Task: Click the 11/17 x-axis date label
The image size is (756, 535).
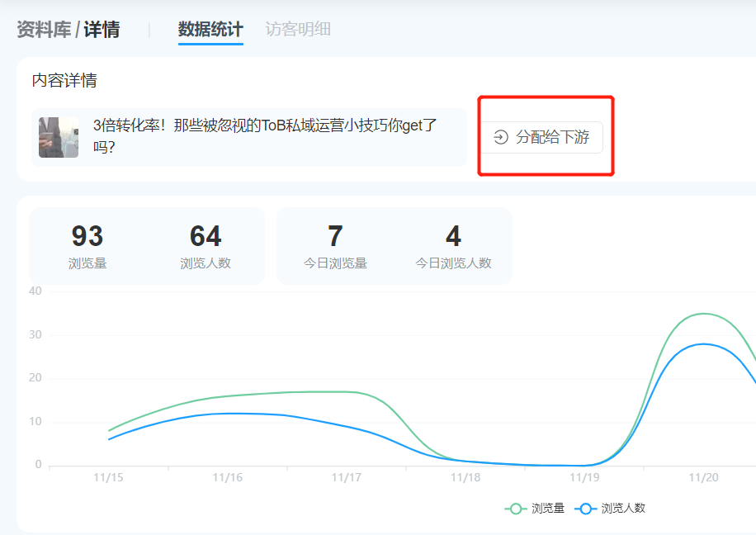Action: point(346,477)
